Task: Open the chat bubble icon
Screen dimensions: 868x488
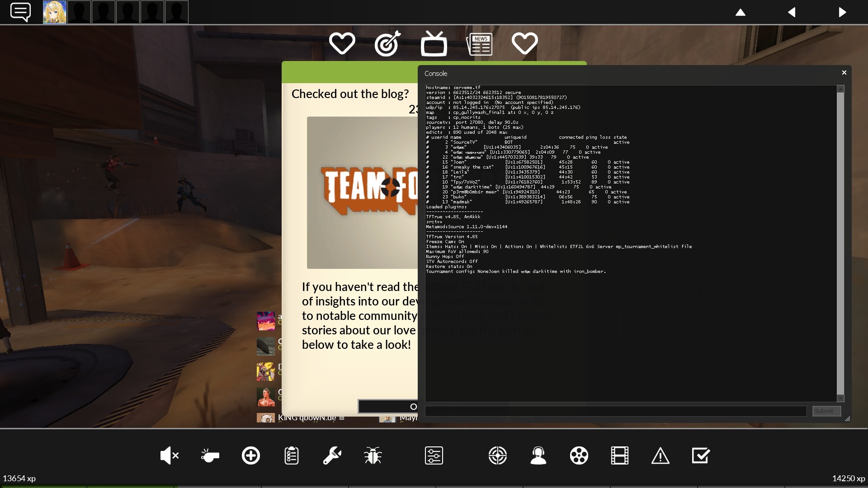Action: pos(20,12)
